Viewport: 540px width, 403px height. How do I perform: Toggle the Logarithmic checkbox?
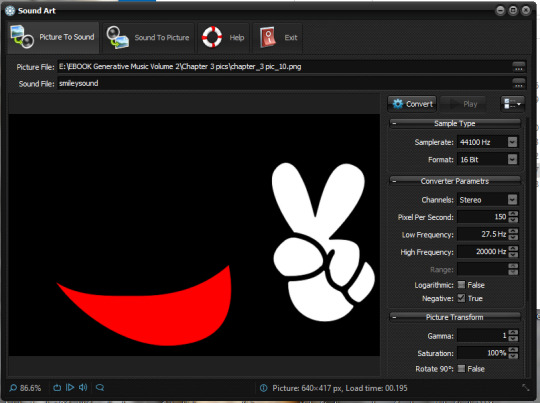pyautogui.click(x=461, y=285)
